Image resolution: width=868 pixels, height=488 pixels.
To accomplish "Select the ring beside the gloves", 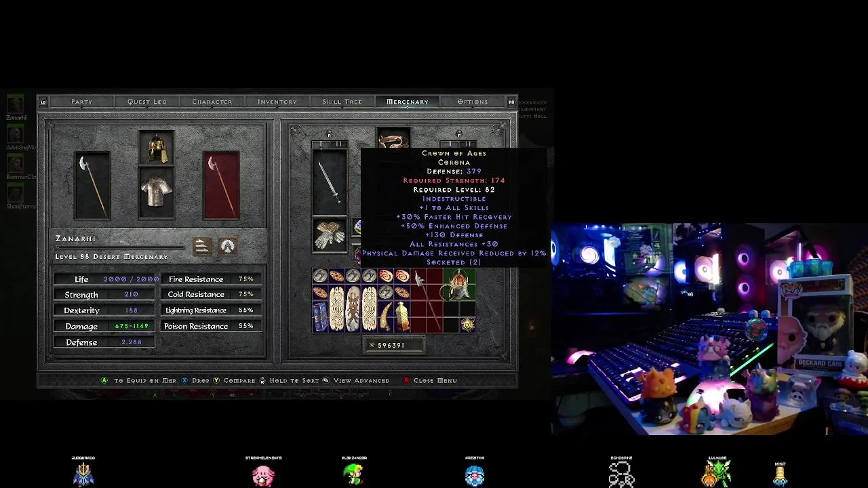I will pyautogui.click(x=357, y=228).
